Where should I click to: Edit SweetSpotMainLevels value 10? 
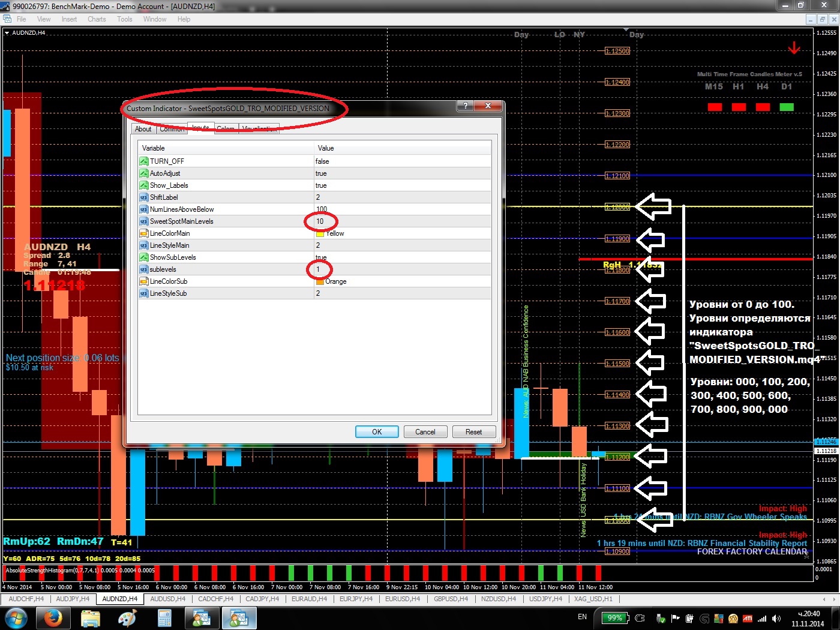point(403,221)
